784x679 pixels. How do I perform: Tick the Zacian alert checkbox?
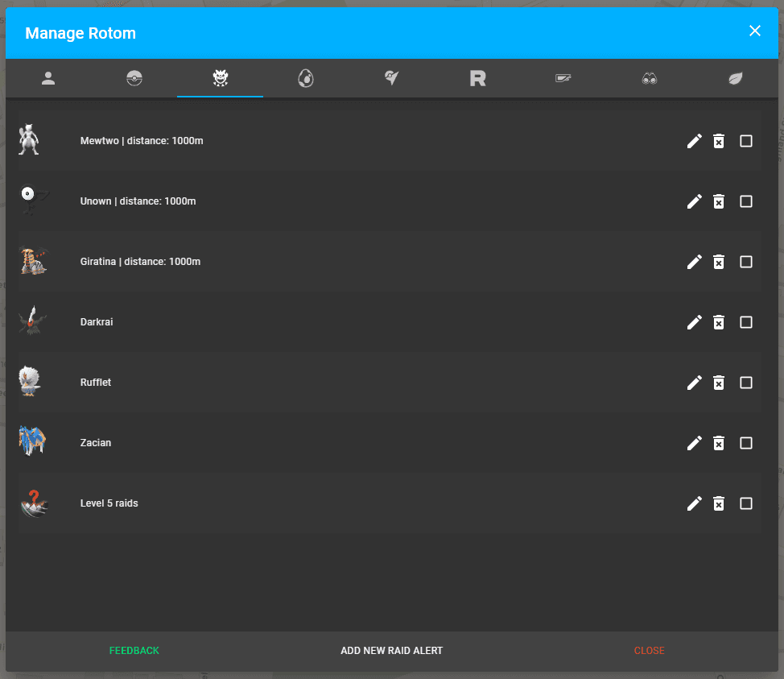click(746, 443)
